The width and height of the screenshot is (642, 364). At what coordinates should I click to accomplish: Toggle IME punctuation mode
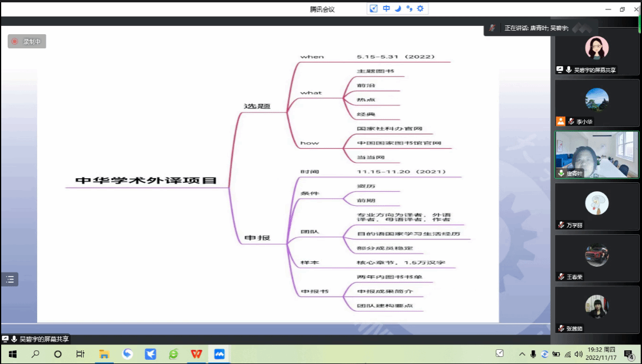coord(409,8)
